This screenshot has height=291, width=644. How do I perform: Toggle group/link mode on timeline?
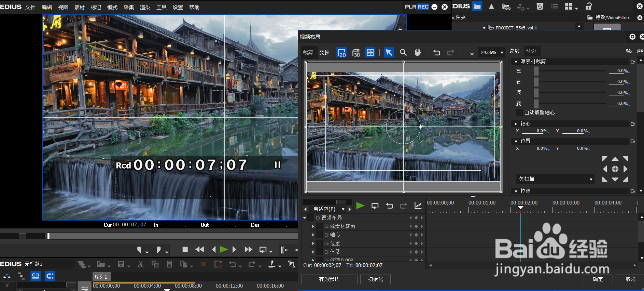(x=36, y=276)
